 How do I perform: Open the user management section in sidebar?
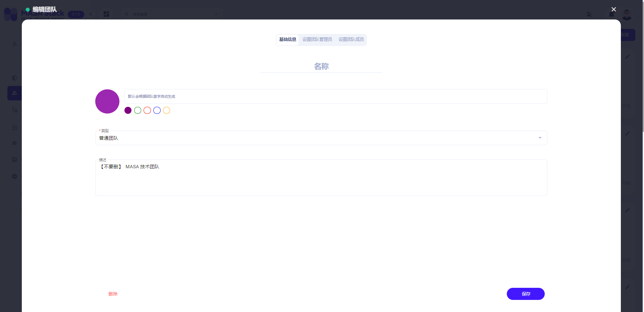(x=14, y=44)
